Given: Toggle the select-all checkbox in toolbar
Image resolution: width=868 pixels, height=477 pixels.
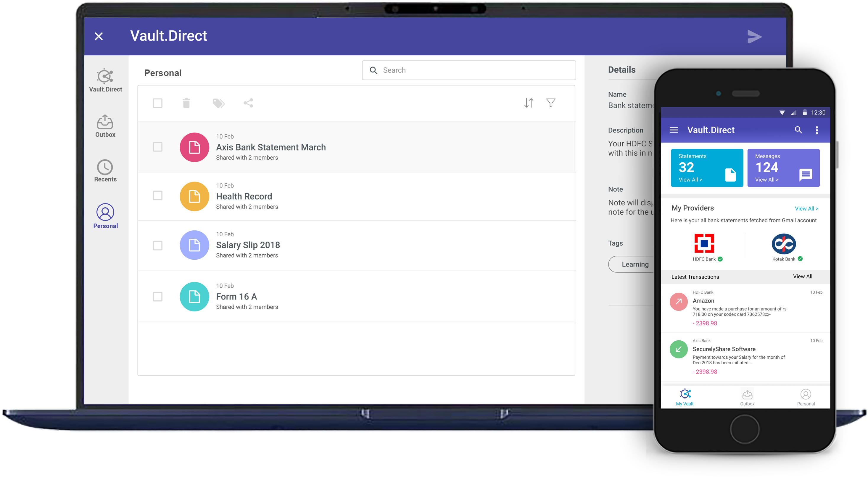Looking at the screenshot, I should 157,103.
